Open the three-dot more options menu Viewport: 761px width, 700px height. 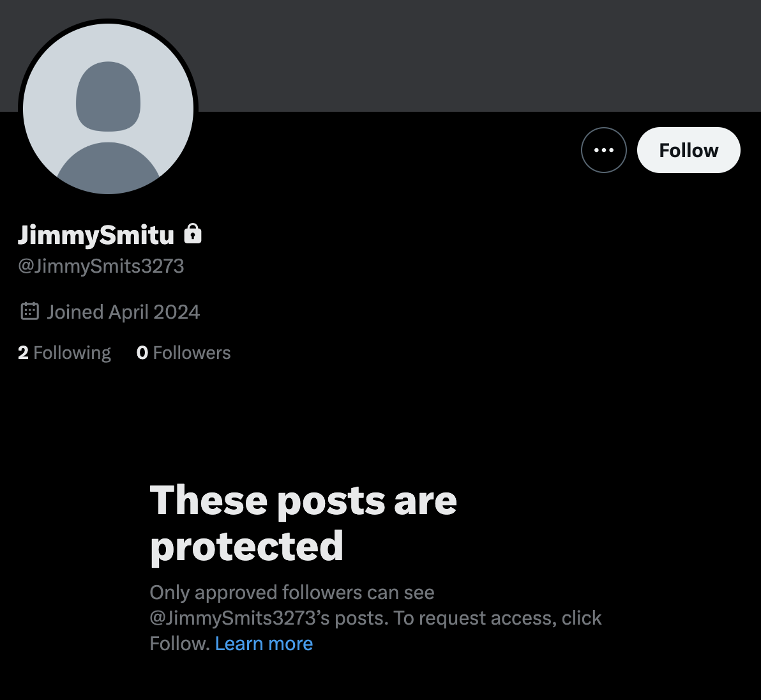coord(603,150)
